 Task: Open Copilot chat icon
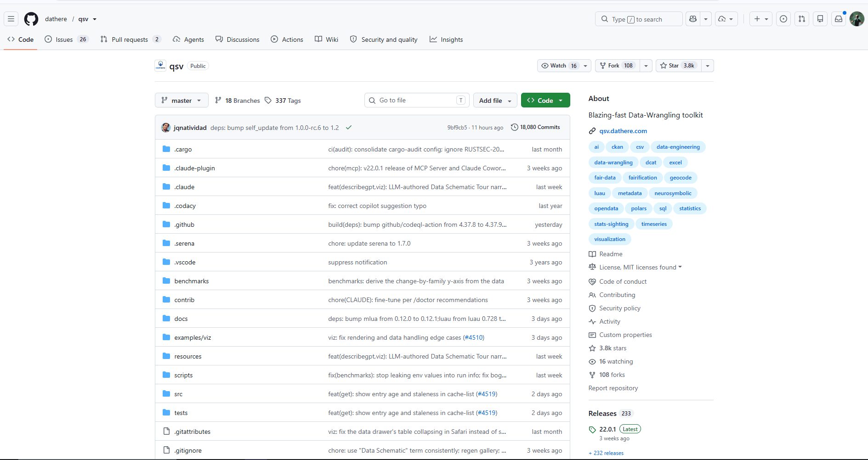(x=693, y=19)
